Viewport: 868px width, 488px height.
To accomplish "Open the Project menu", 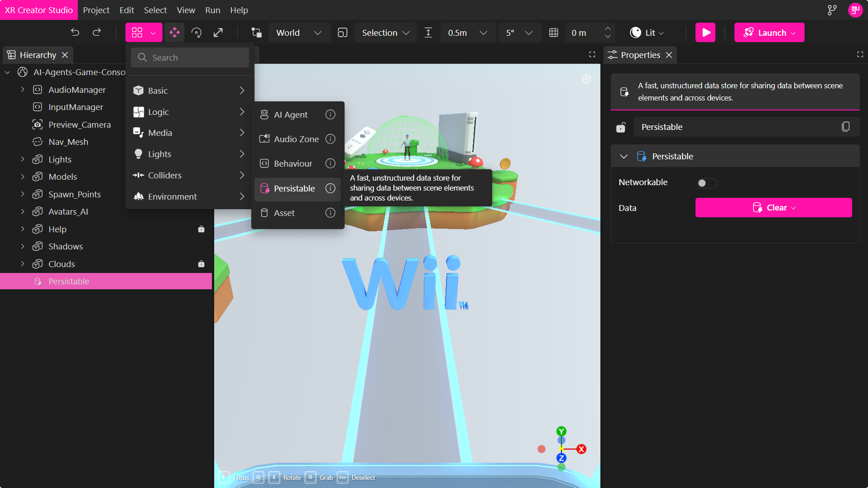I will 96,10.
